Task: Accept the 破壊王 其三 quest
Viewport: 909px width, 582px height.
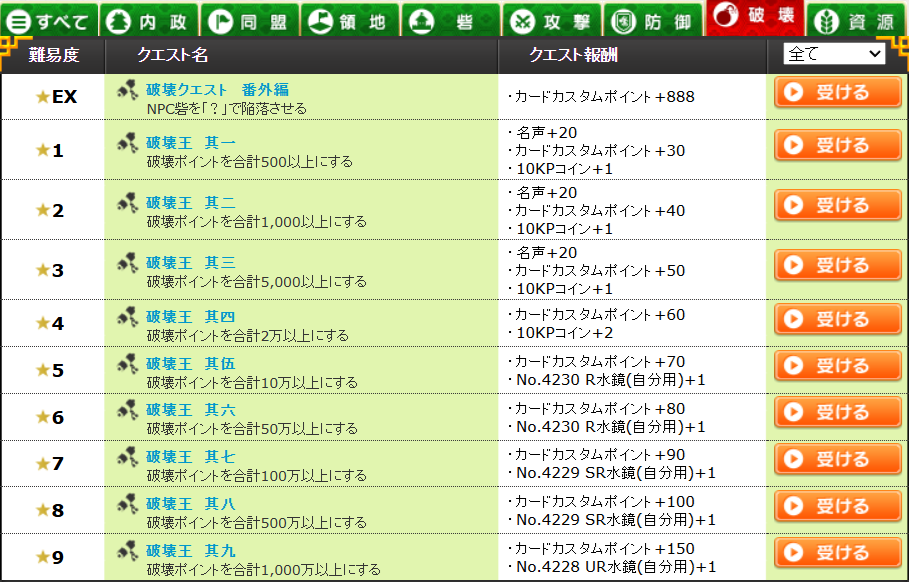Action: (837, 265)
